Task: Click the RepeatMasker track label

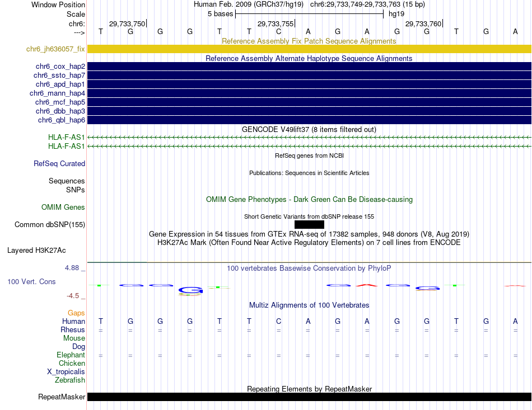Action: [62, 397]
